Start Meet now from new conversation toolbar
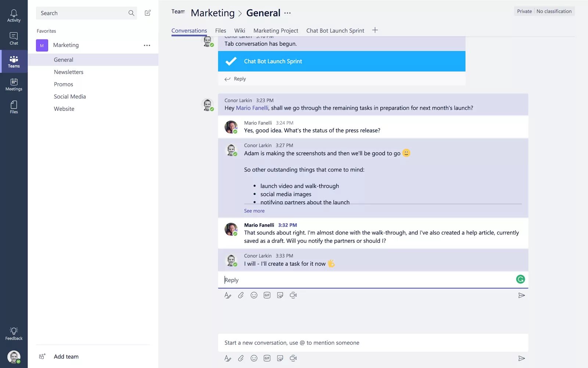The image size is (588, 368). 293,358
